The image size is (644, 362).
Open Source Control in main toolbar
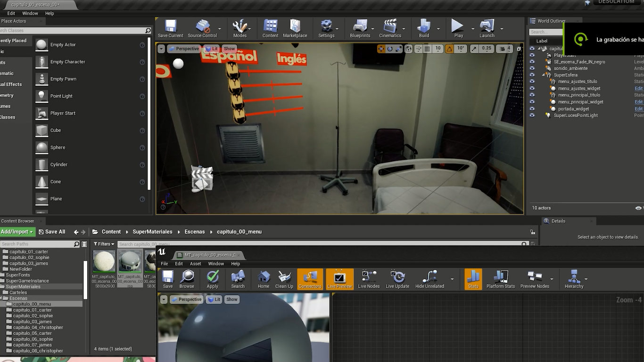click(x=202, y=29)
